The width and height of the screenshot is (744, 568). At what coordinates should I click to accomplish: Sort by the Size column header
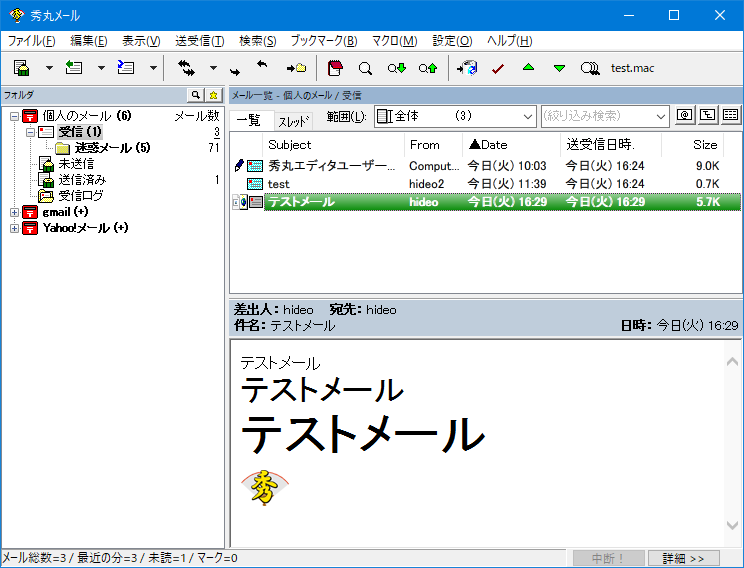[x=693, y=145]
